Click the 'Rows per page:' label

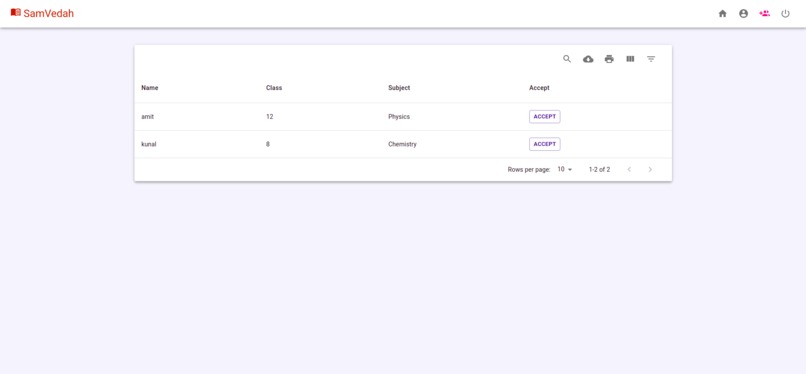coord(529,169)
